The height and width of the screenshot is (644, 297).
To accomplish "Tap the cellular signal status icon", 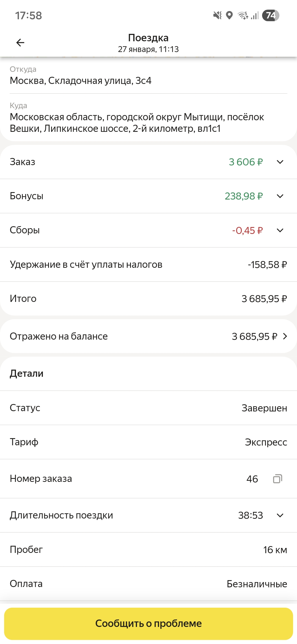I will pos(255,15).
